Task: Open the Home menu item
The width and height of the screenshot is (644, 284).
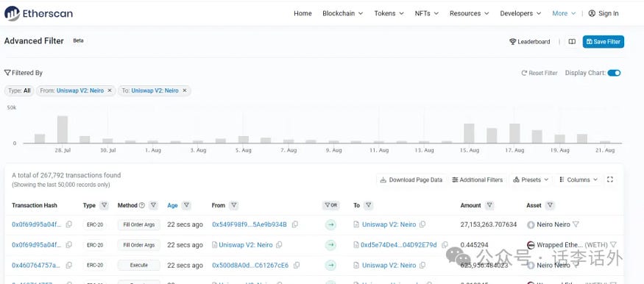Action: (x=302, y=13)
